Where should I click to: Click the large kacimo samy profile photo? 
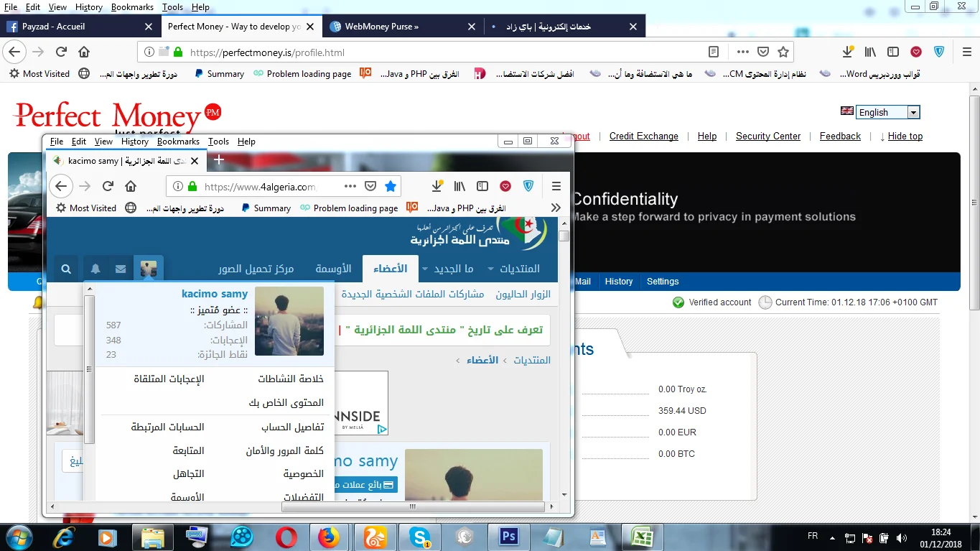289,321
